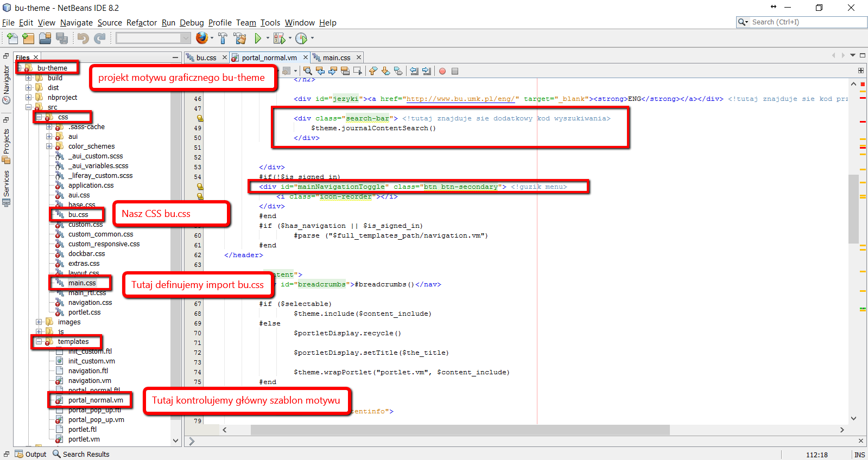Open the Tools menu
This screenshot has height=460, width=868.
(x=270, y=23)
